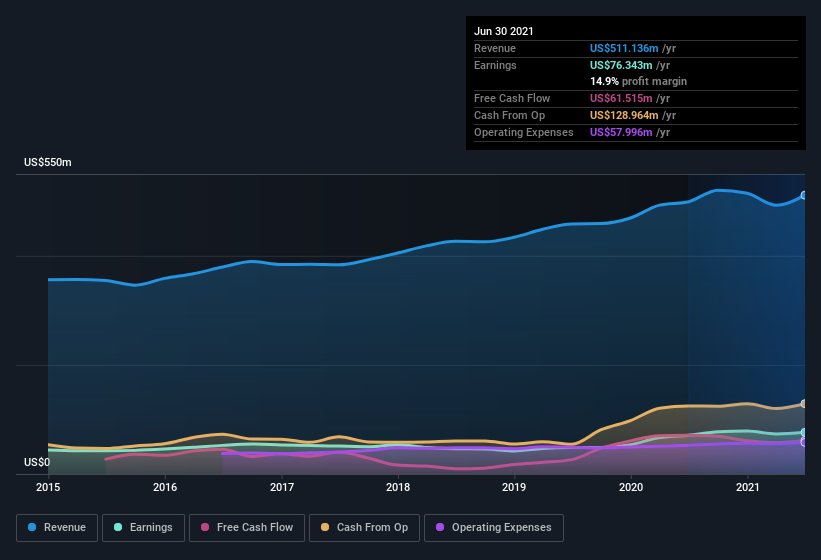This screenshot has height=560, width=821.
Task: Select the 2015 x-axis label
Action: [48, 487]
